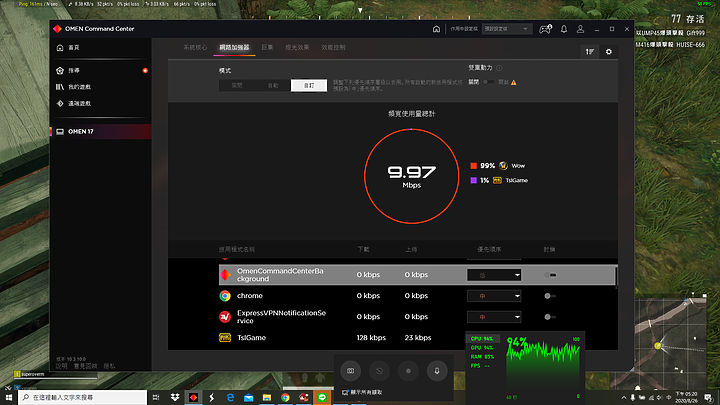Click the CPU 94% performance graph entry

coord(482,339)
